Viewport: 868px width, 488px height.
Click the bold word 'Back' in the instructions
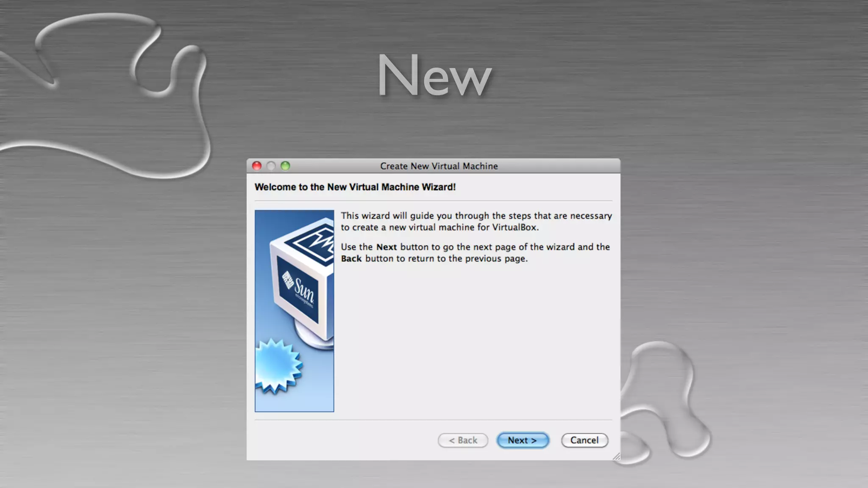click(x=351, y=258)
